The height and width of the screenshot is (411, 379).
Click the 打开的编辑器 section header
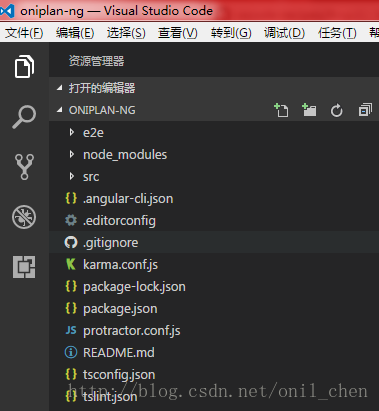point(214,88)
